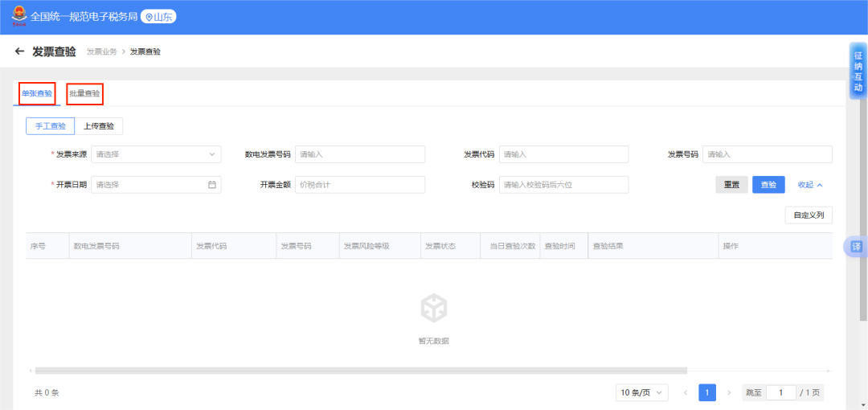Click the tax bureau logo emblem
The height and width of the screenshot is (410, 868).
(x=18, y=16)
